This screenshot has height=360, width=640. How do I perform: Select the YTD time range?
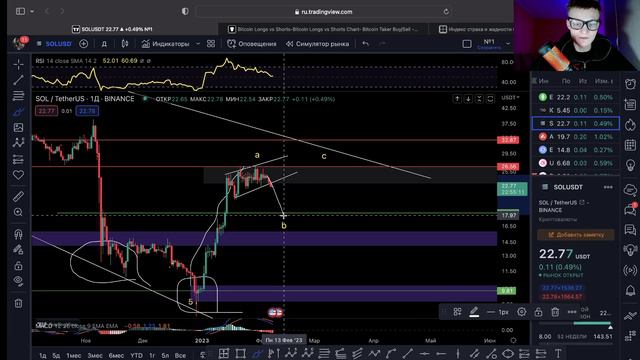tap(136, 356)
